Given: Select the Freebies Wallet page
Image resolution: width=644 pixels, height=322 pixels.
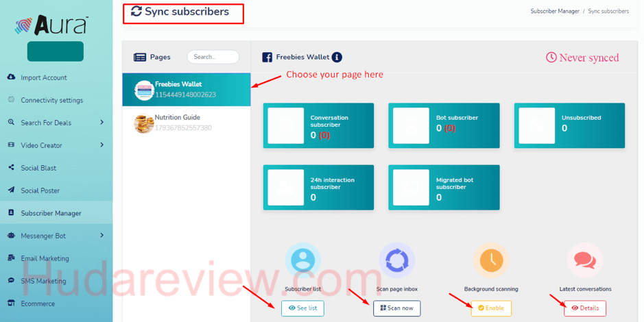Looking at the screenshot, I should tap(187, 90).
